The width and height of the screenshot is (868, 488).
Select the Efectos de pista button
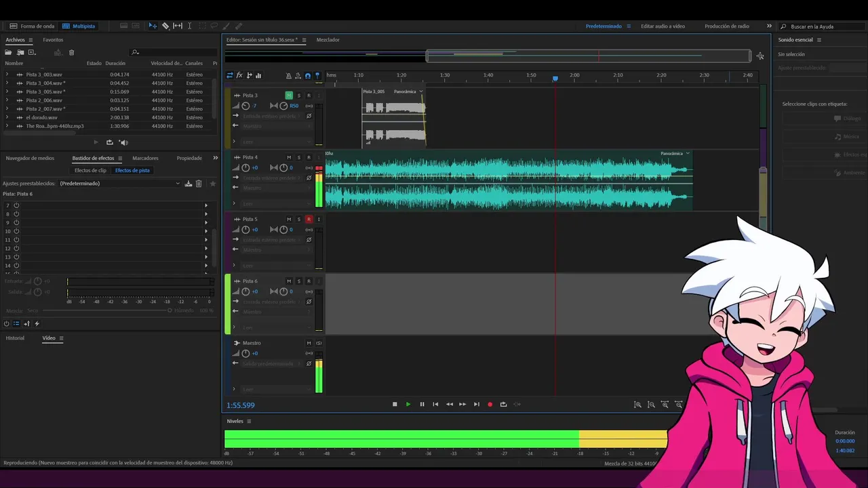click(x=132, y=170)
